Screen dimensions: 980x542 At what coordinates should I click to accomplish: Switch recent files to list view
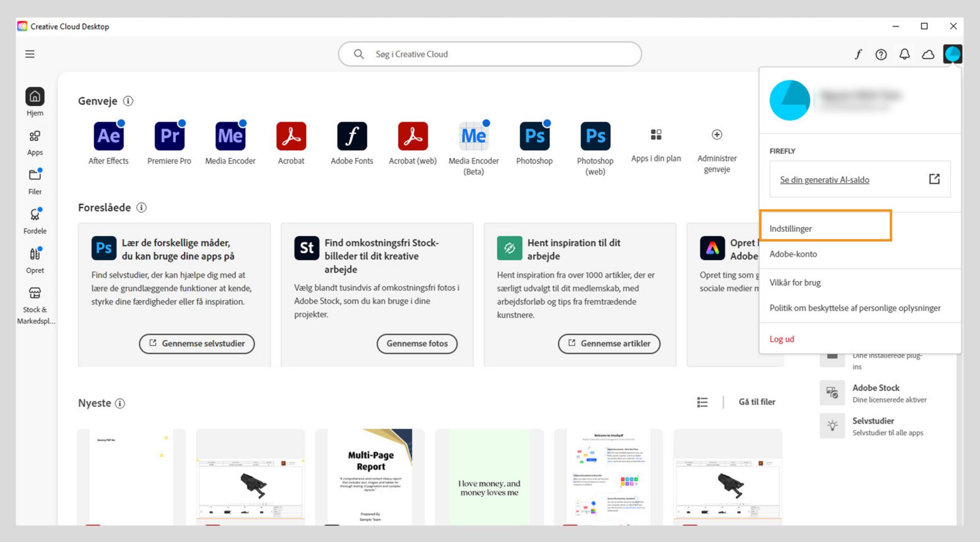pyautogui.click(x=702, y=402)
